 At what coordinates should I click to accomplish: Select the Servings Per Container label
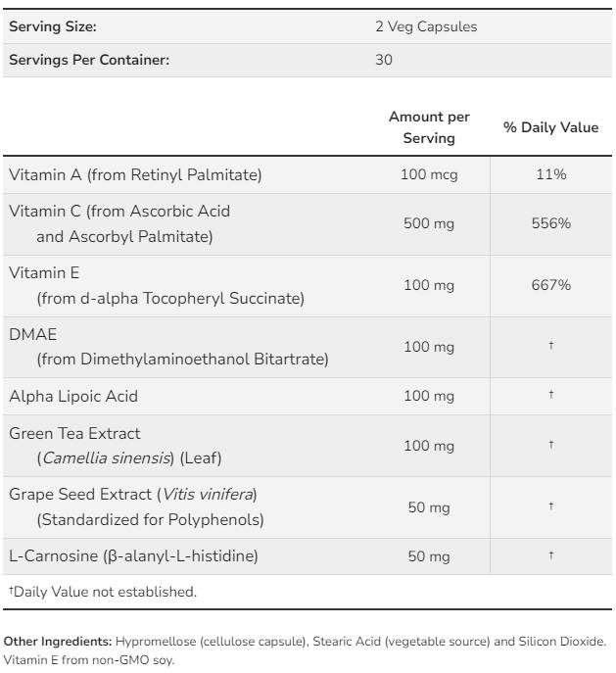pos(89,59)
